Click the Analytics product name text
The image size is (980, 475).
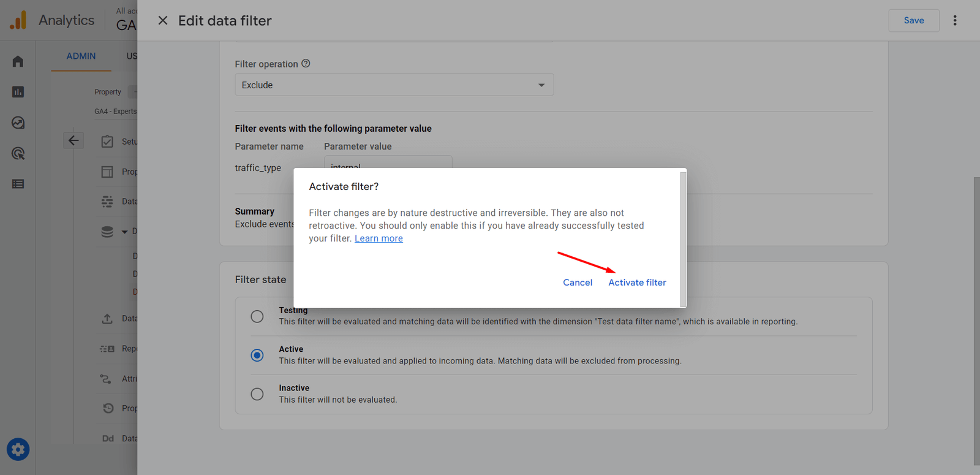click(67, 20)
